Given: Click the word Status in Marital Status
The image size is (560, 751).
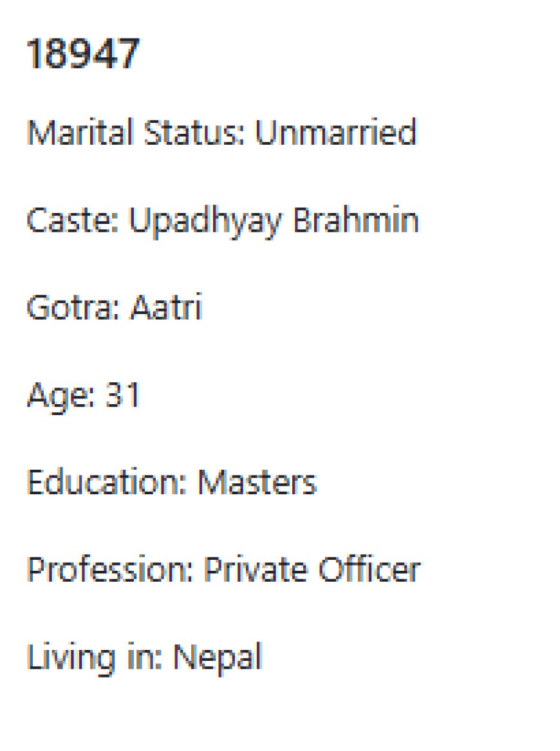Looking at the screenshot, I should (x=194, y=132).
